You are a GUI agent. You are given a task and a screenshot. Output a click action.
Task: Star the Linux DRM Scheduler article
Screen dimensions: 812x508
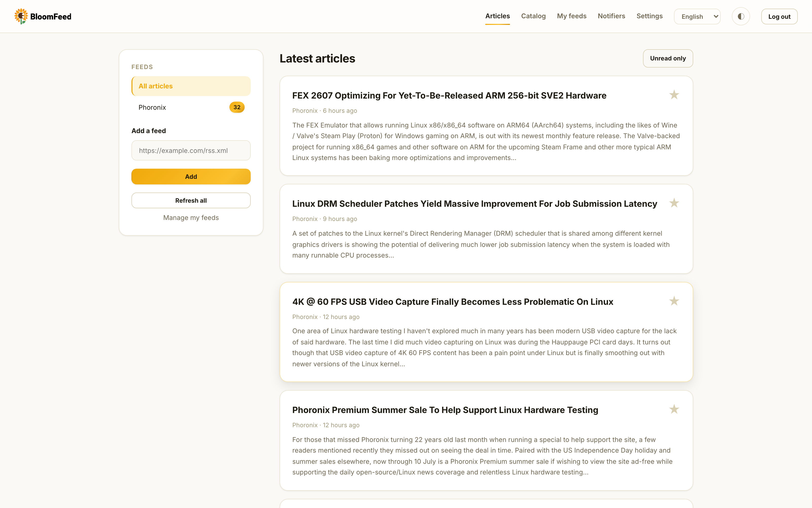[674, 203]
